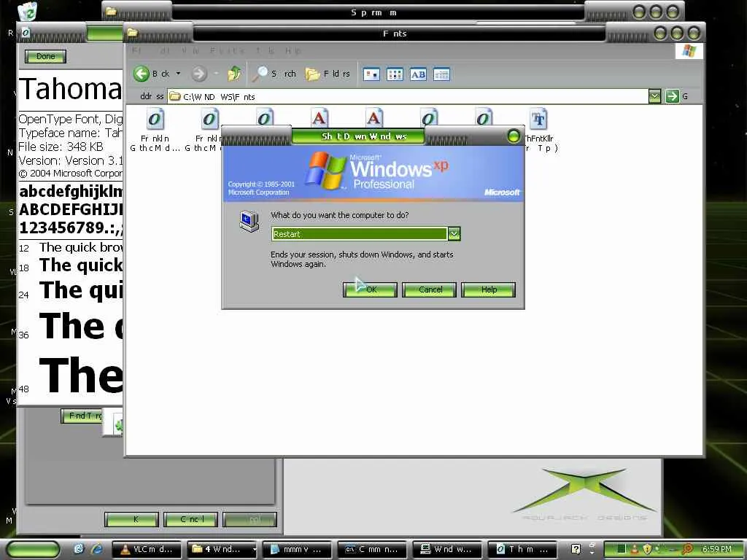Image resolution: width=747 pixels, height=560 pixels.
Task: Click the 'Tahoma' heading in font viewer
Action: [71, 89]
